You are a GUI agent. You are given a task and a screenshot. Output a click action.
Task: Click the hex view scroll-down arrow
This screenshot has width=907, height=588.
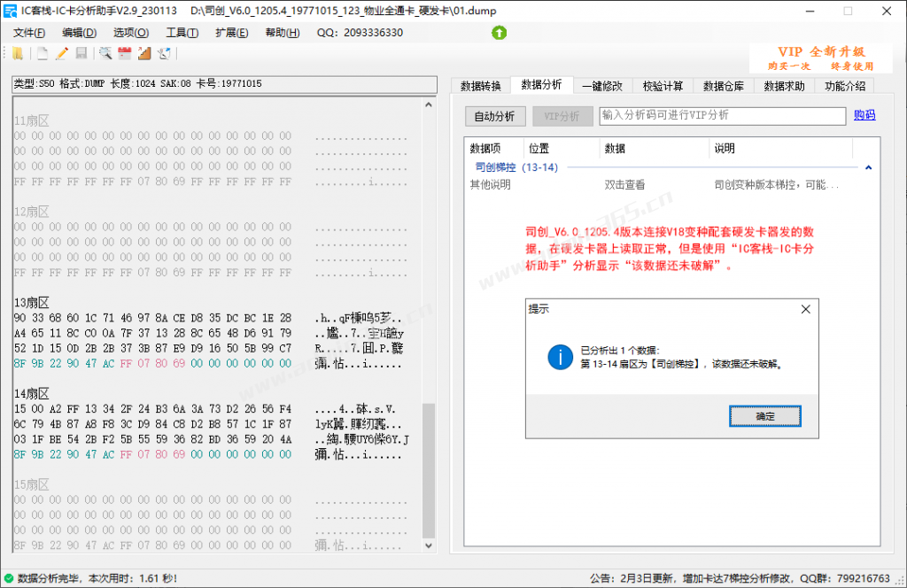pyautogui.click(x=428, y=545)
